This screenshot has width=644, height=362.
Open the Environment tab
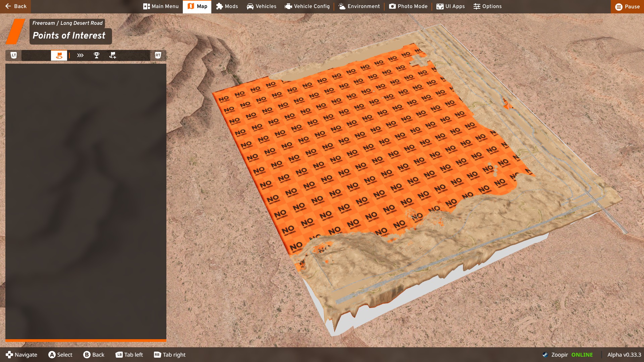(359, 6)
